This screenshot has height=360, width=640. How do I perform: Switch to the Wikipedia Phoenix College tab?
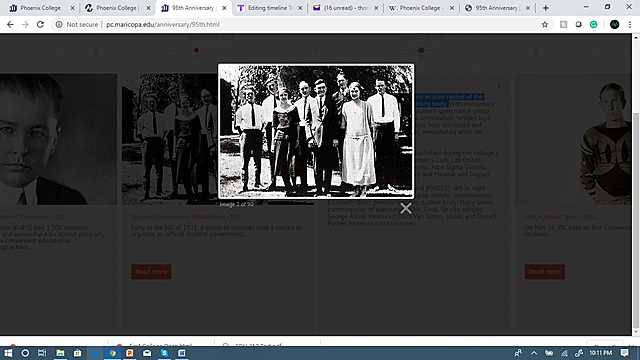422,8
